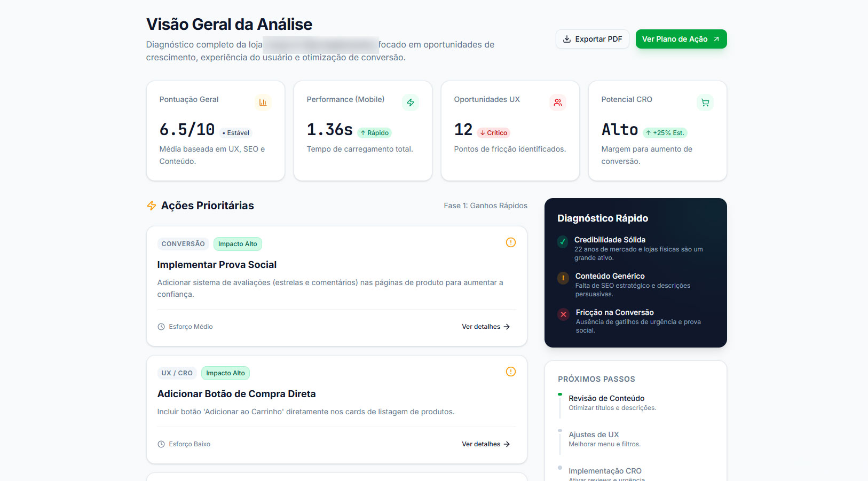Viewport: 868px width, 481px height.
Task: Click the bar chart icon on Pontuação Geral card
Action: (x=263, y=102)
